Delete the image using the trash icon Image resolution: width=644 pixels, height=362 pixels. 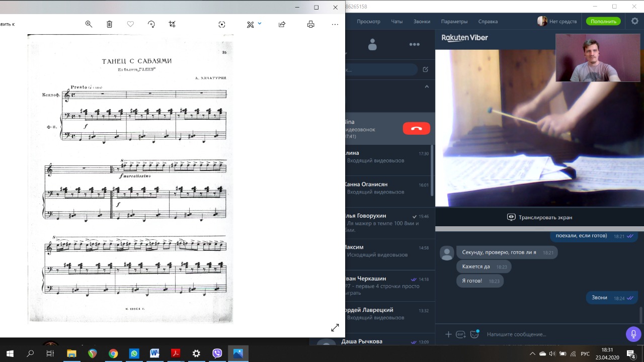[x=109, y=24]
